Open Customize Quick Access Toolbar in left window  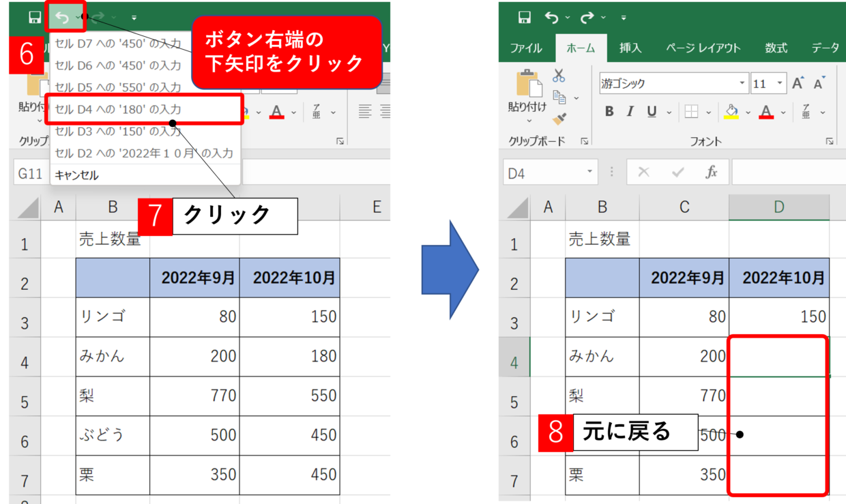134,18
